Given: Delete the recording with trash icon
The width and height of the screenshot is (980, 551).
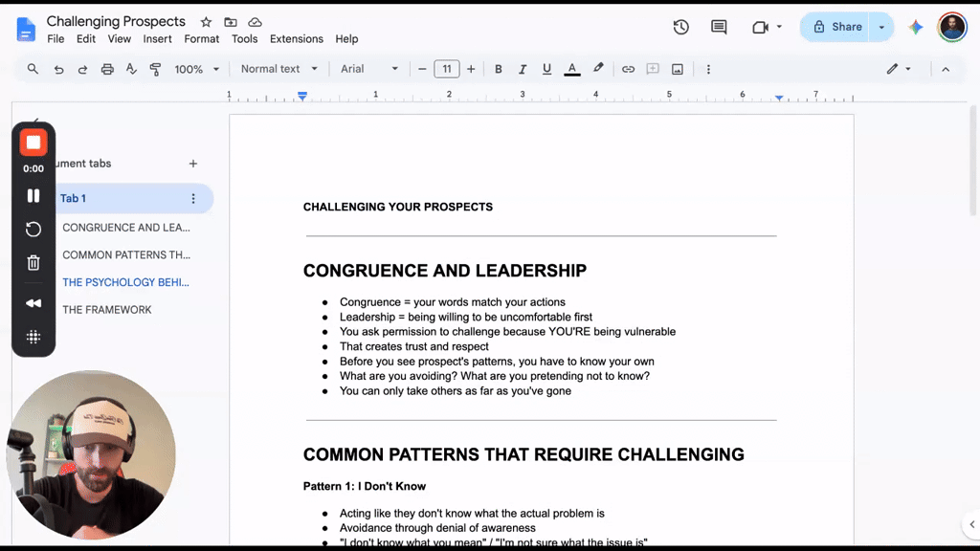Looking at the screenshot, I should click(x=33, y=262).
